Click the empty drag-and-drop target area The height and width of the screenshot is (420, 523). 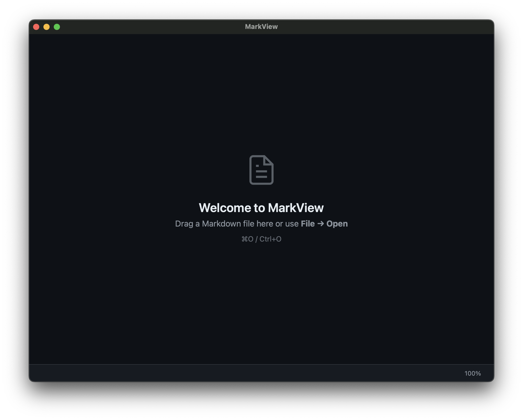[x=261, y=297]
